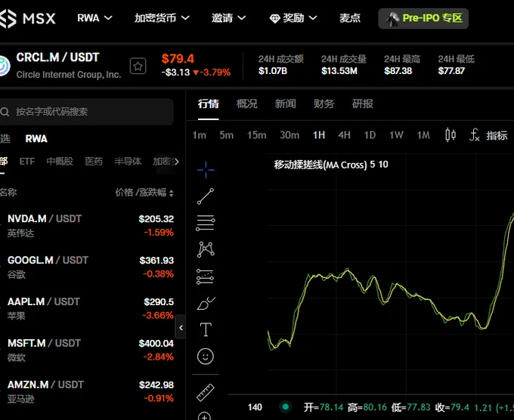This screenshot has height=420, width=514.
Task: Select the 30m timeframe
Action: point(290,135)
